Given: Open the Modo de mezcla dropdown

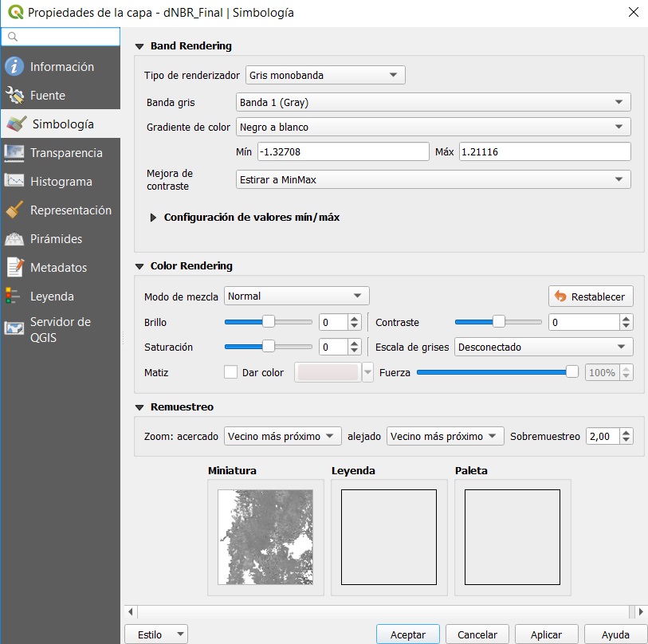Looking at the screenshot, I should click(x=297, y=296).
